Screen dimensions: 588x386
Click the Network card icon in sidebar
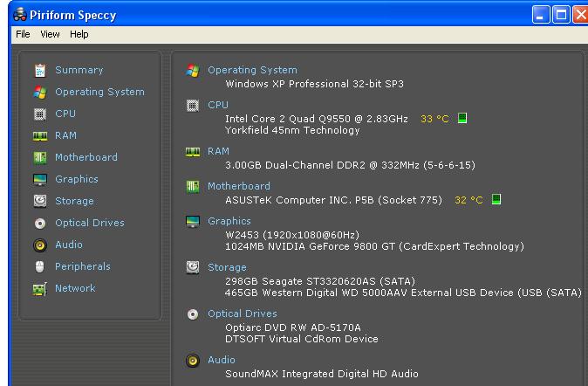40,288
